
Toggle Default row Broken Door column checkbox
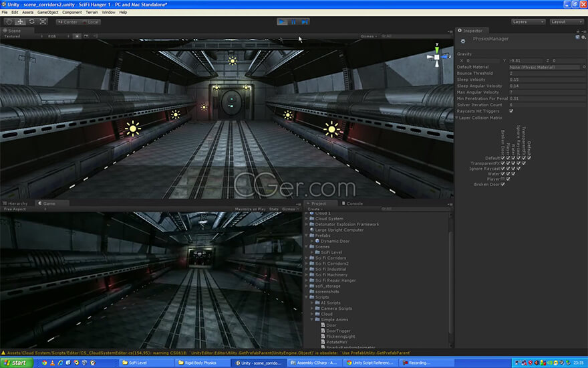(x=503, y=158)
